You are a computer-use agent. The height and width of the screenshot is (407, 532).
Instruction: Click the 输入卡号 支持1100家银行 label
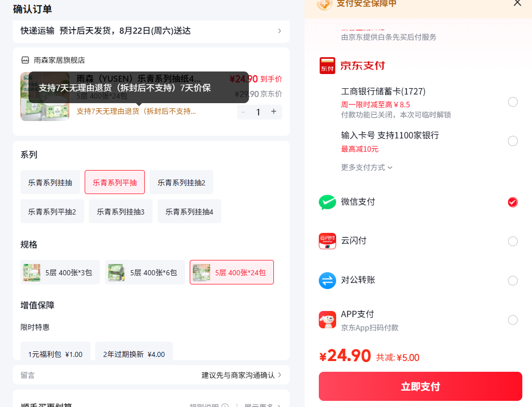[x=390, y=135]
